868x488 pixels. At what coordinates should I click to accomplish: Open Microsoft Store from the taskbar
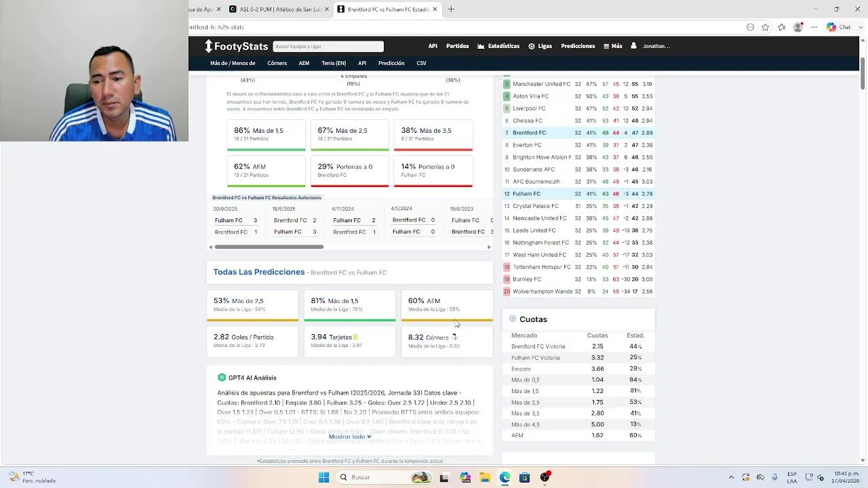[x=524, y=477]
